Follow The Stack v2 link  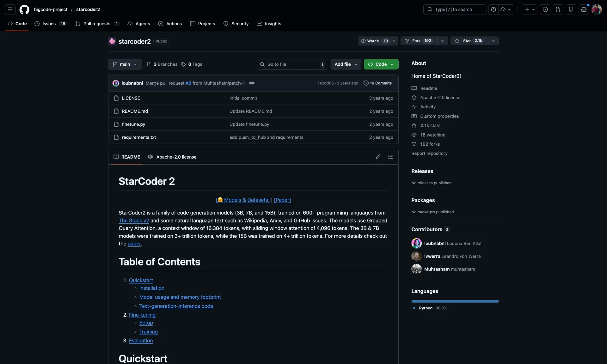click(134, 221)
